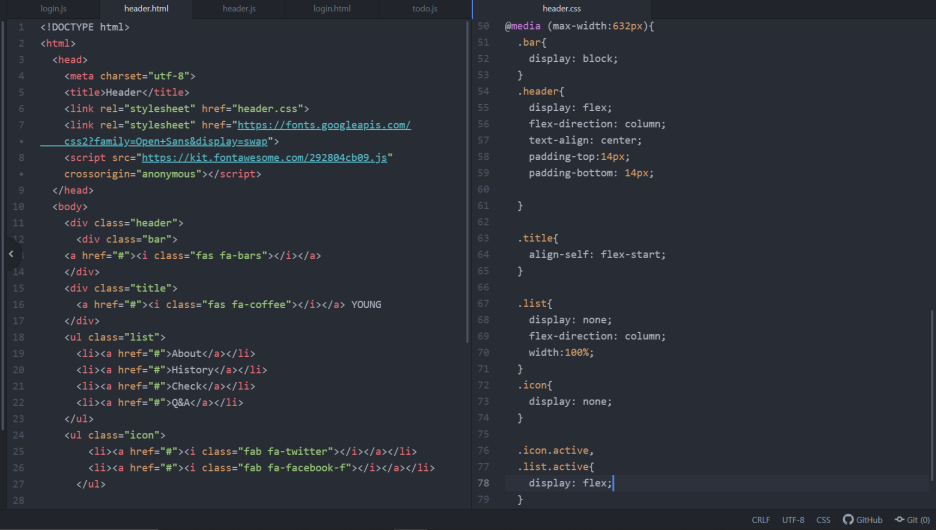
Task: Click the '.icon.active,' selector line
Action: [555, 451]
